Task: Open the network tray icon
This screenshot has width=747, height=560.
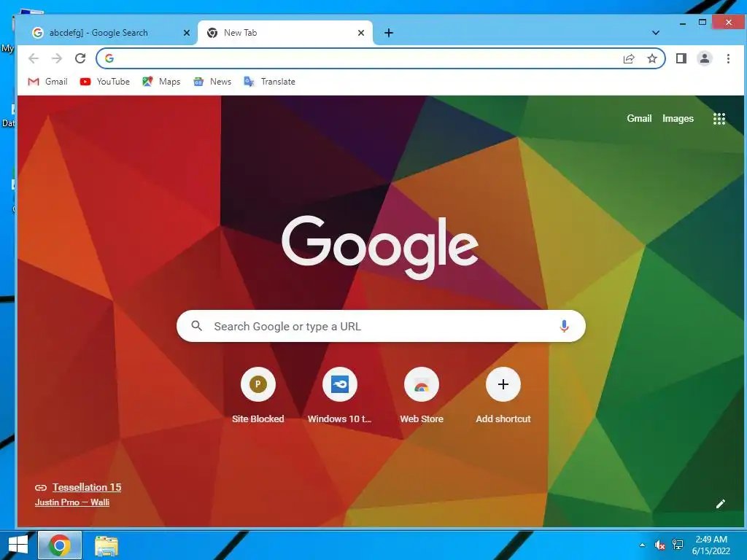Action: coord(678,545)
